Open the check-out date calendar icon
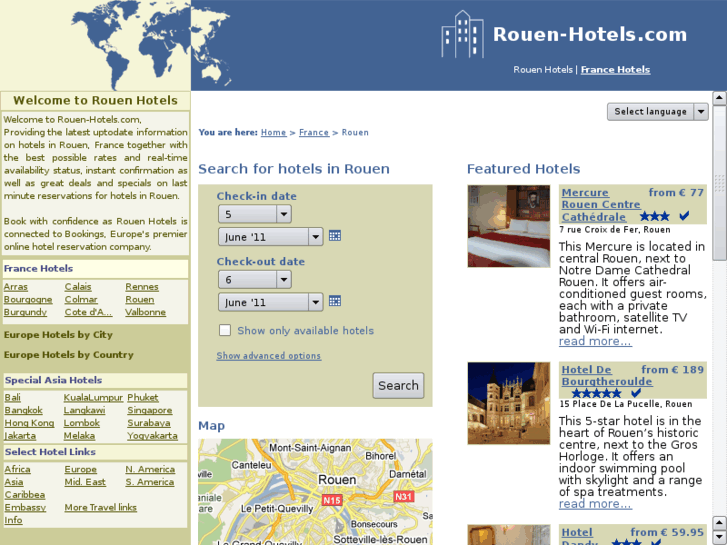 [335, 301]
